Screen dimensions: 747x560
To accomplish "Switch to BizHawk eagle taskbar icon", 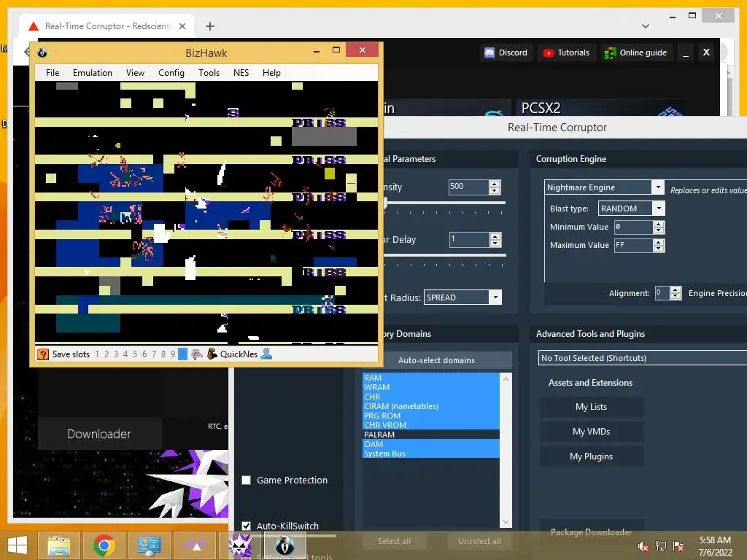I will [285, 545].
